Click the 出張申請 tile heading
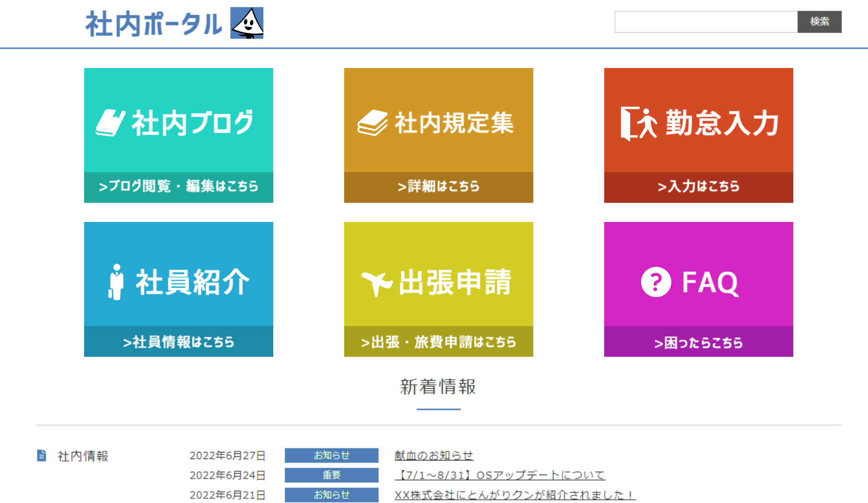Image resolution: width=868 pixels, height=503 pixels. coord(455,282)
